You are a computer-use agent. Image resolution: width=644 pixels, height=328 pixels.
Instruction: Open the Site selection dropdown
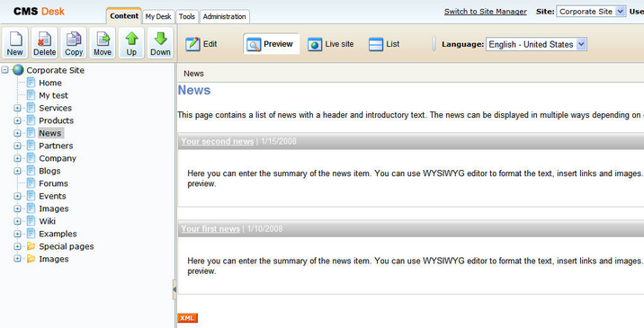(x=591, y=12)
